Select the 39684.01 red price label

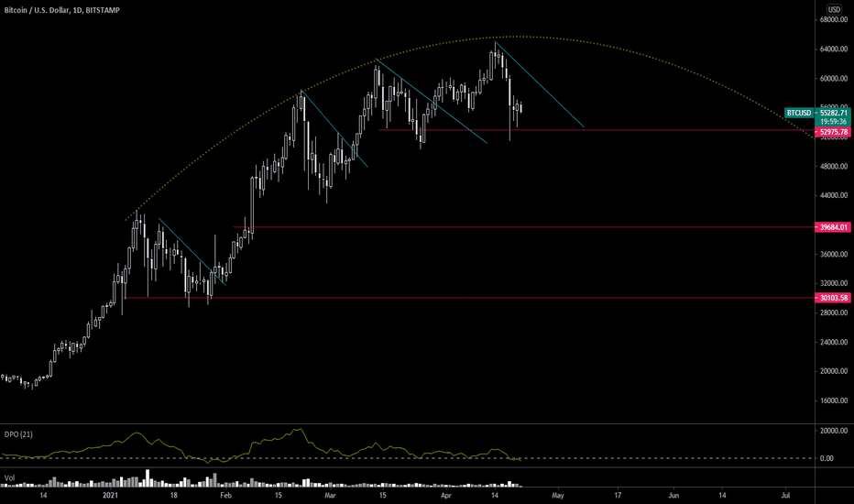click(x=833, y=227)
